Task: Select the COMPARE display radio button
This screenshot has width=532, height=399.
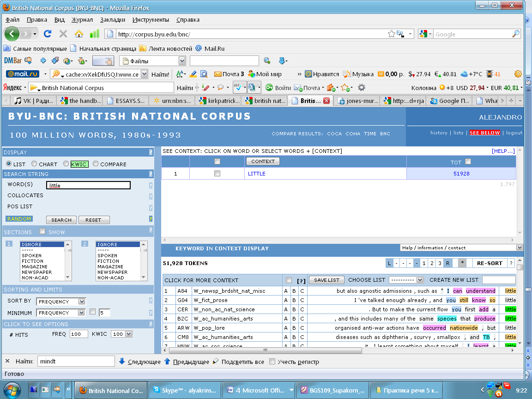Action: [96, 164]
